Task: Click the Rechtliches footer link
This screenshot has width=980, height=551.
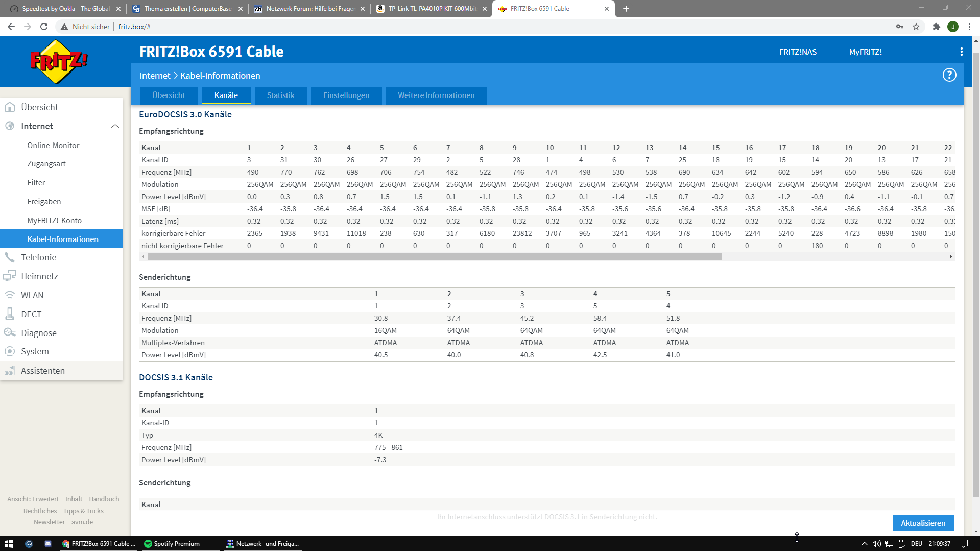Action: [40, 511]
